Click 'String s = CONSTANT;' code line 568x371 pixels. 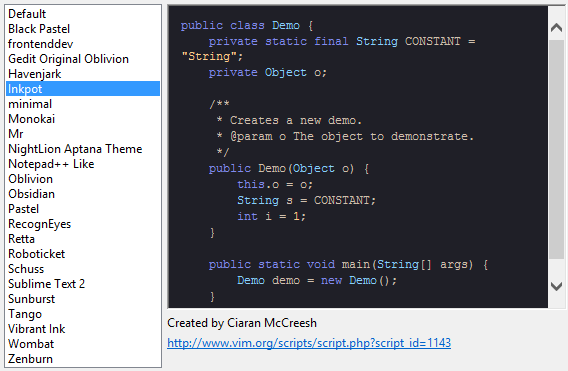click(x=306, y=200)
